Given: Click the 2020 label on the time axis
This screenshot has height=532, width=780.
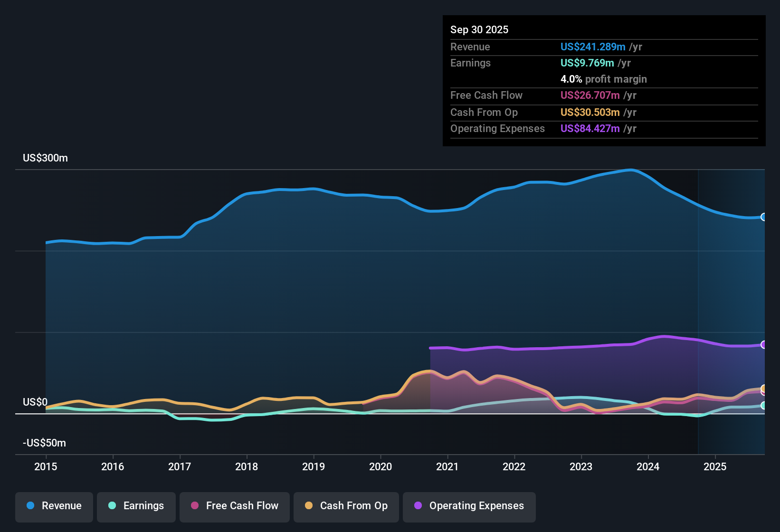Looking at the screenshot, I should tap(380, 467).
